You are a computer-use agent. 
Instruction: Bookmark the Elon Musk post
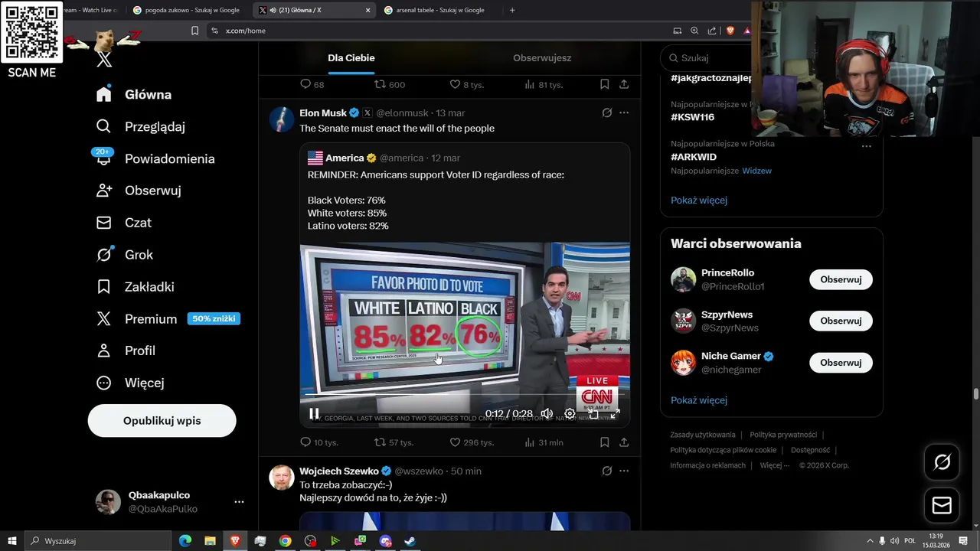coord(604,442)
